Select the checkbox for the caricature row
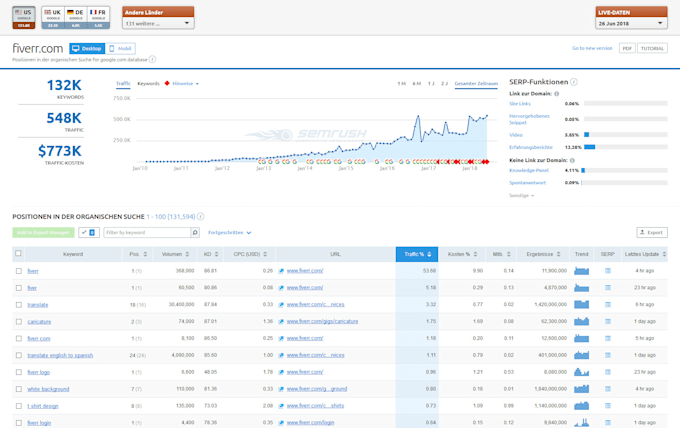 18,321
